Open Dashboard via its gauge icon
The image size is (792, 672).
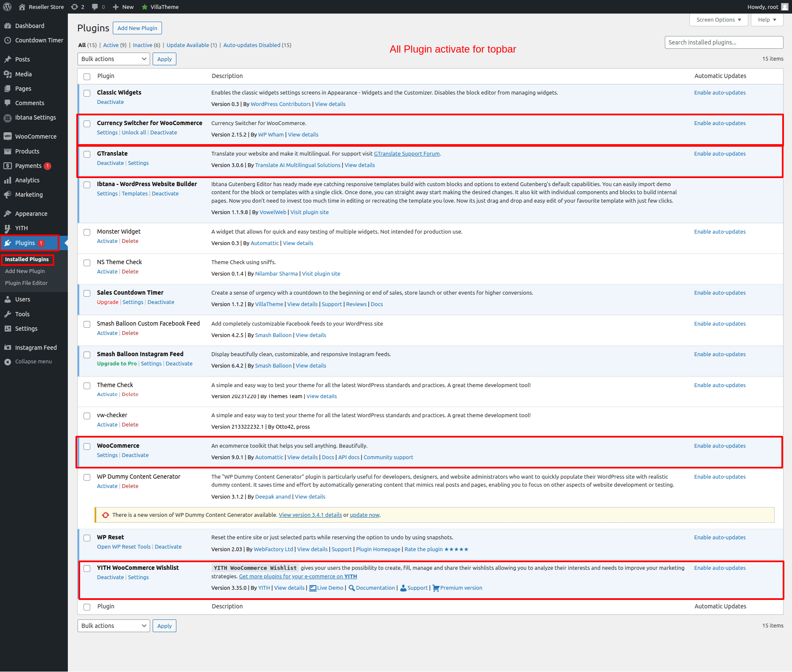pos(8,26)
